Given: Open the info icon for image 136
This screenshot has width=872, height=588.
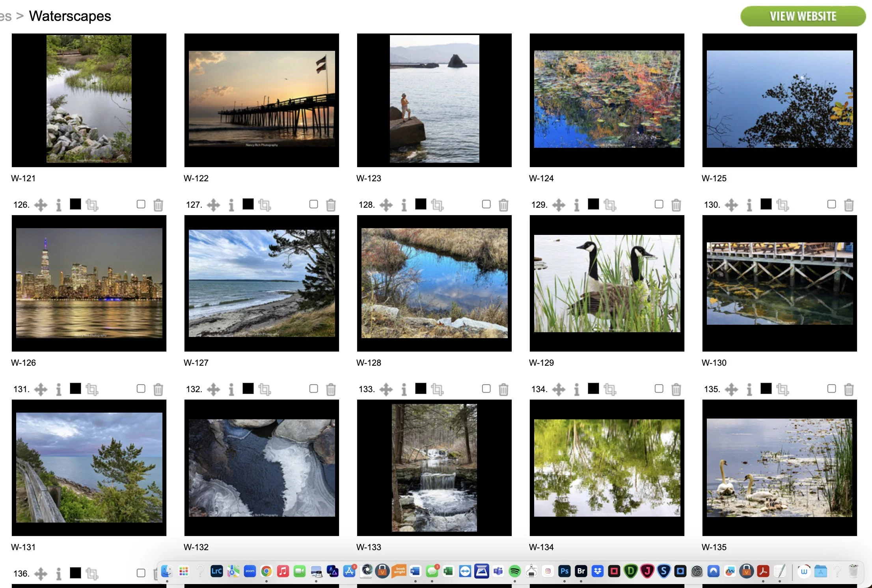Looking at the screenshot, I should [x=59, y=574].
